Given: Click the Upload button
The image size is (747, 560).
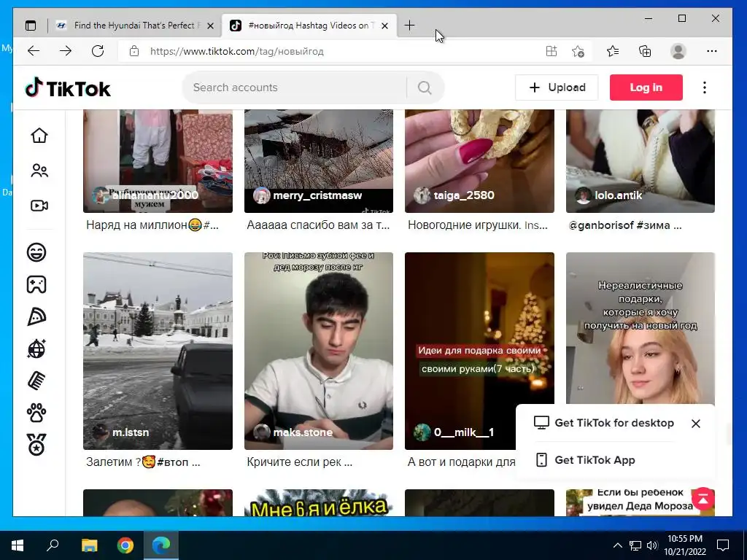Looking at the screenshot, I should pyautogui.click(x=557, y=87).
